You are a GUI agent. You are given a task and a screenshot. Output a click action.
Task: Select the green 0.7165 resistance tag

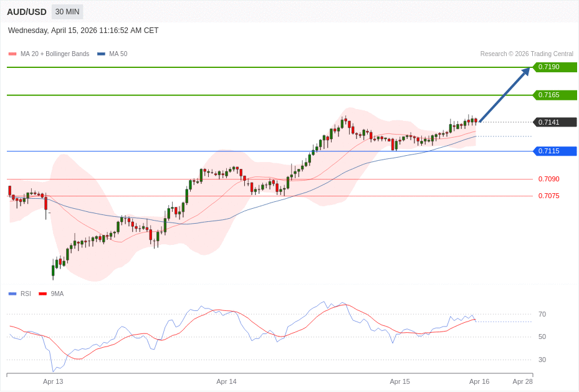pos(555,95)
